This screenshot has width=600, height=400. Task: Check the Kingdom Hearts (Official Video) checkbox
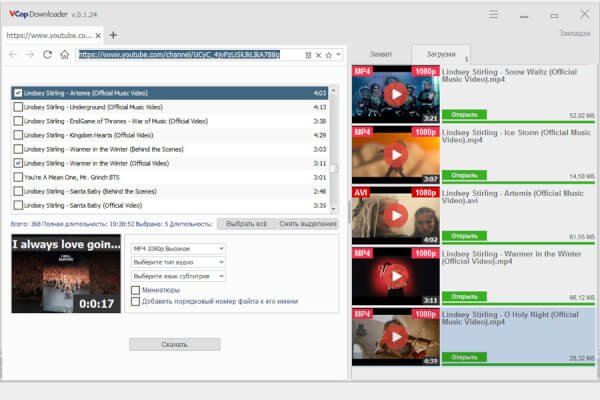click(x=18, y=135)
